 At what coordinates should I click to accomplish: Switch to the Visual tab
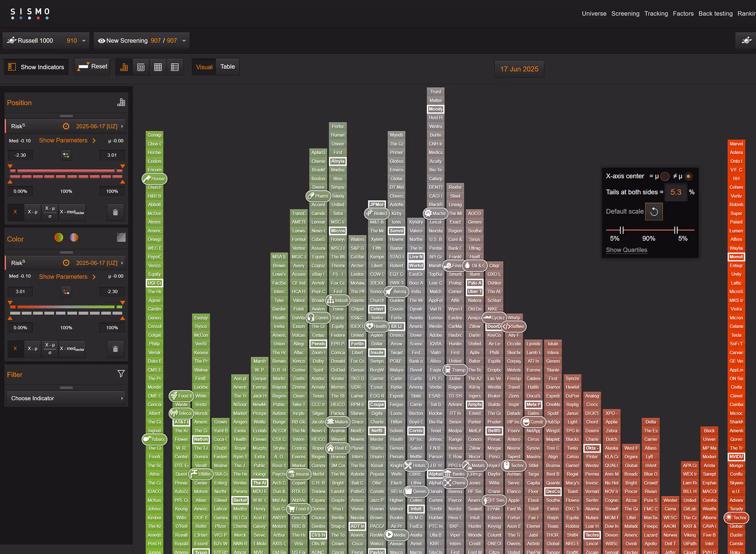(x=204, y=67)
